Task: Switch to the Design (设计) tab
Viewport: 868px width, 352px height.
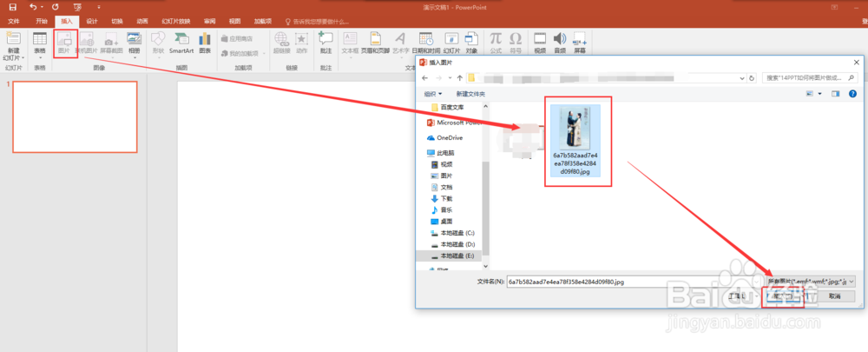Action: 92,22
